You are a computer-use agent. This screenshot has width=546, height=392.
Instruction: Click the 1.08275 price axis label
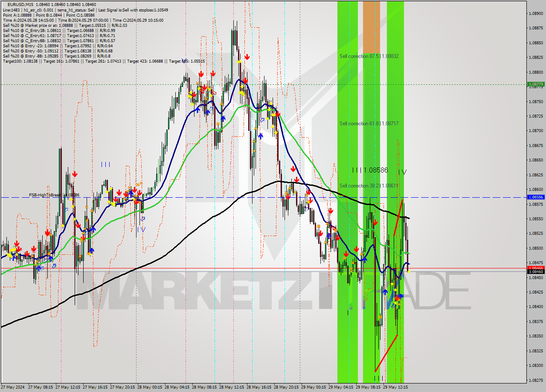(x=535, y=380)
